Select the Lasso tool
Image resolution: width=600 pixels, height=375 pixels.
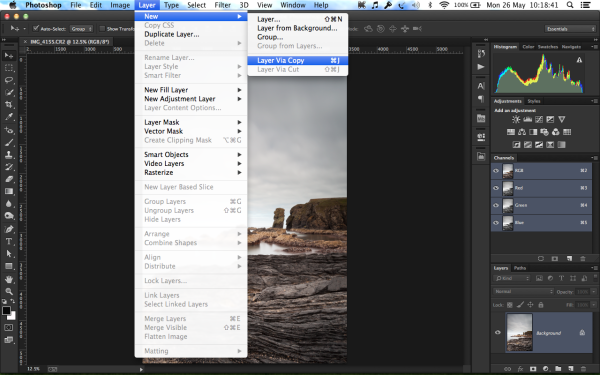[8, 80]
